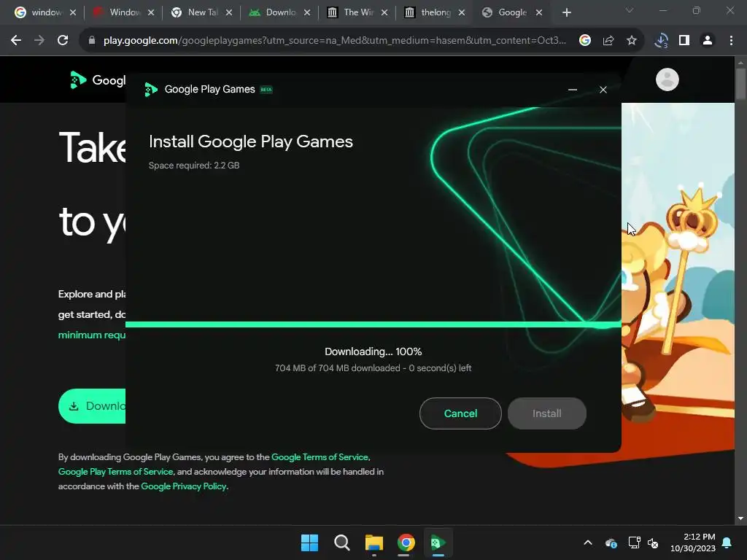This screenshot has width=747, height=560.
Task: Click the address bar URL
Action: tap(334, 41)
